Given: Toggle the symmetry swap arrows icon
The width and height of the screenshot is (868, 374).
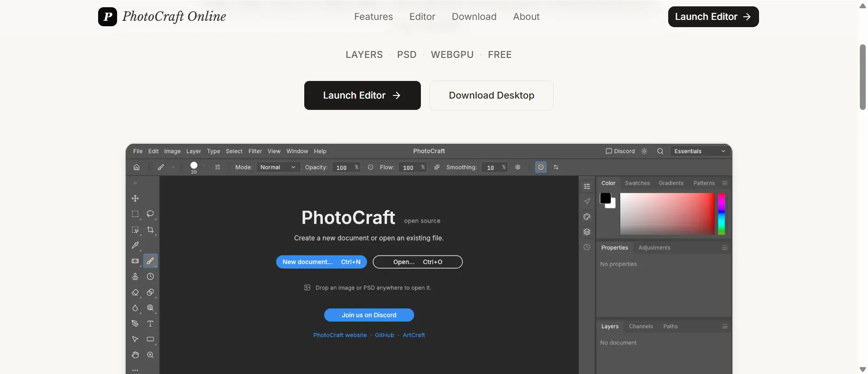Looking at the screenshot, I should pos(556,167).
